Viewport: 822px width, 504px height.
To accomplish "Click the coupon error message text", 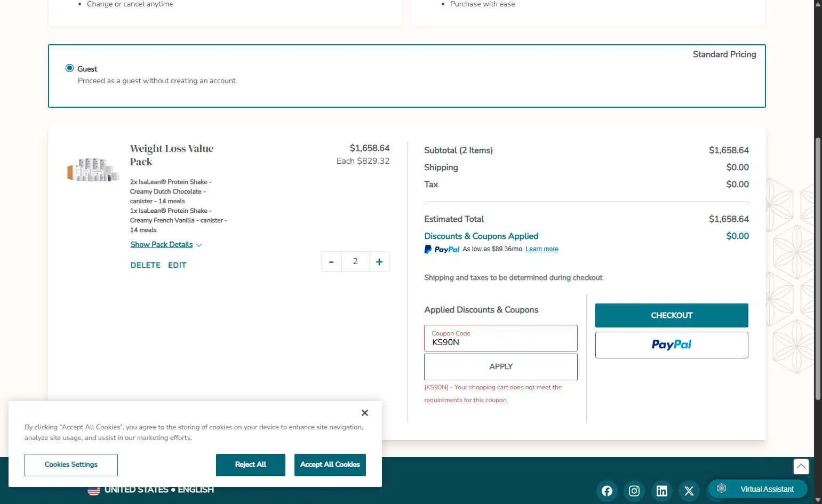I will [493, 394].
